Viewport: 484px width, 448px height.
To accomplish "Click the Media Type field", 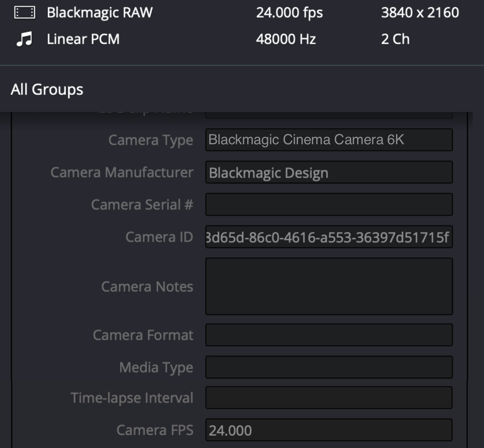I will (329, 367).
